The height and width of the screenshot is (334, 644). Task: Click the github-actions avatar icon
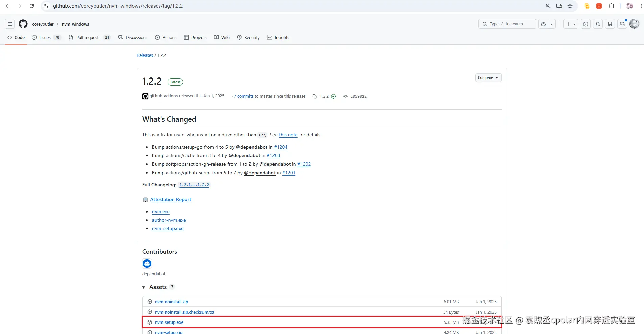pos(145,96)
